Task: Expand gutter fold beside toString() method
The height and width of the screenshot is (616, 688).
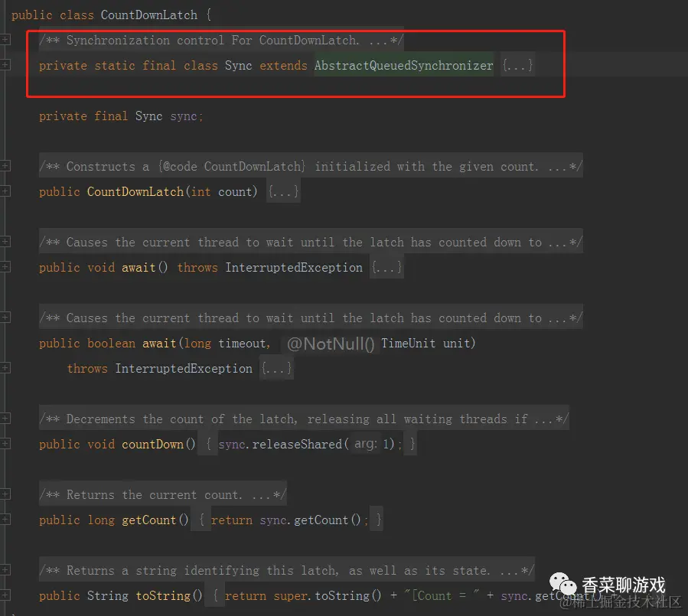Action: click(x=5, y=595)
